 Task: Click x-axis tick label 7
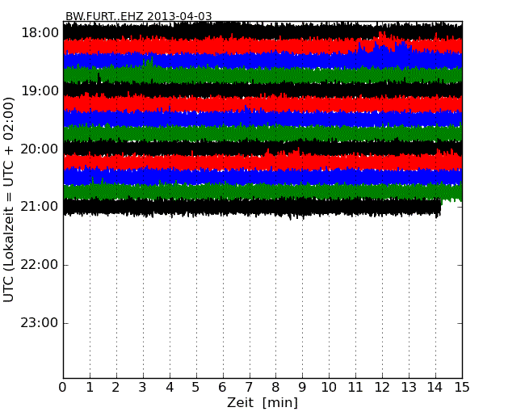[249, 388]
